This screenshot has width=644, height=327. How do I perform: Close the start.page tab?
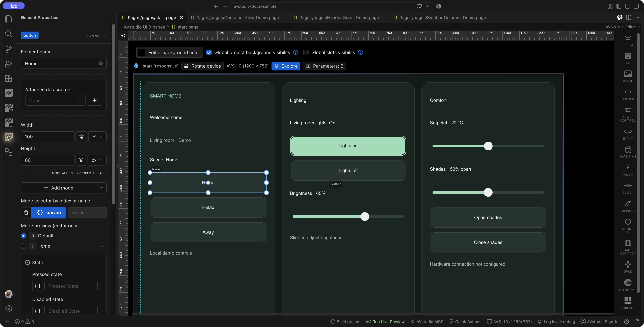point(181,17)
